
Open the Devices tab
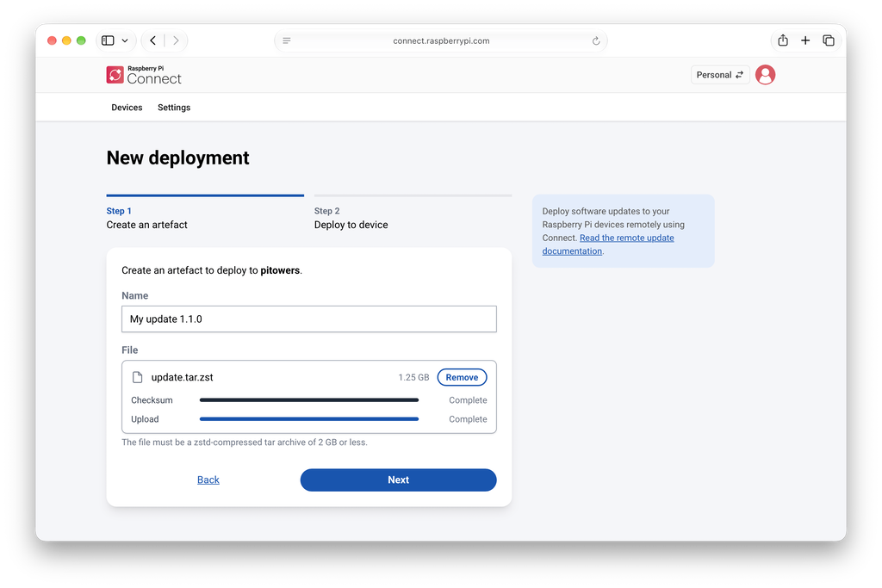[x=127, y=108]
